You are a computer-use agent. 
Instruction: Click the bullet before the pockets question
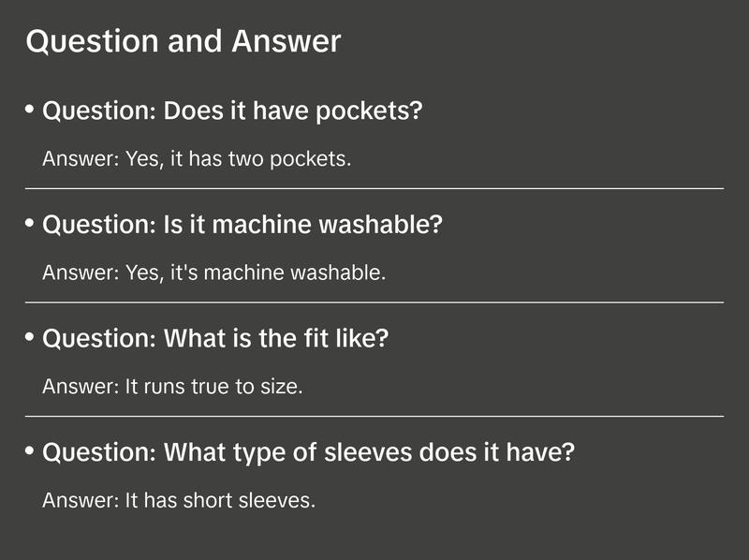tap(30, 111)
